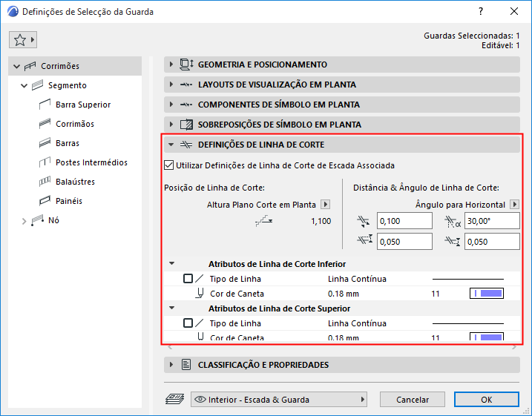Collapse Atributos de Linha de Corte Superior

172,308
